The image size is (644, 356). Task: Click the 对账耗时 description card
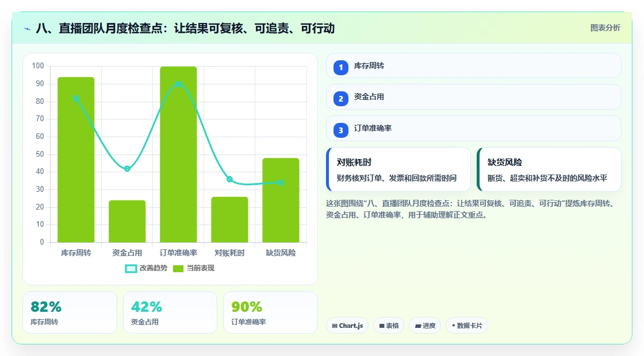click(x=398, y=169)
